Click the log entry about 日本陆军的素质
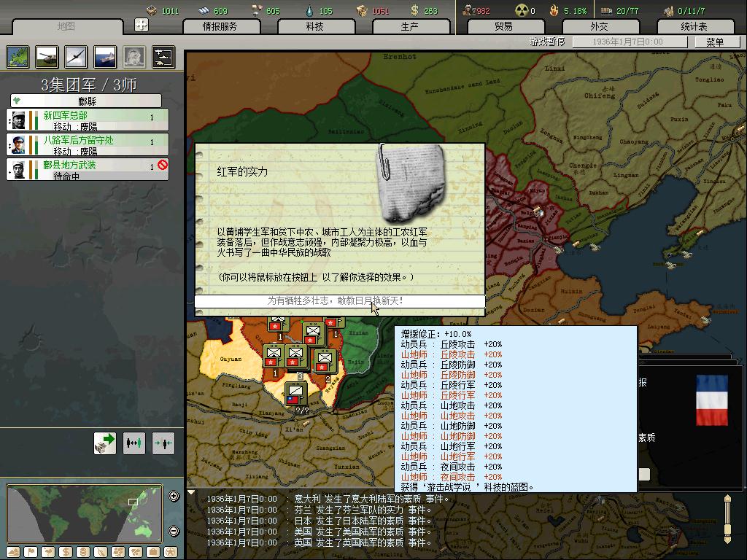Screen dimensions: 747x560 click(320, 521)
